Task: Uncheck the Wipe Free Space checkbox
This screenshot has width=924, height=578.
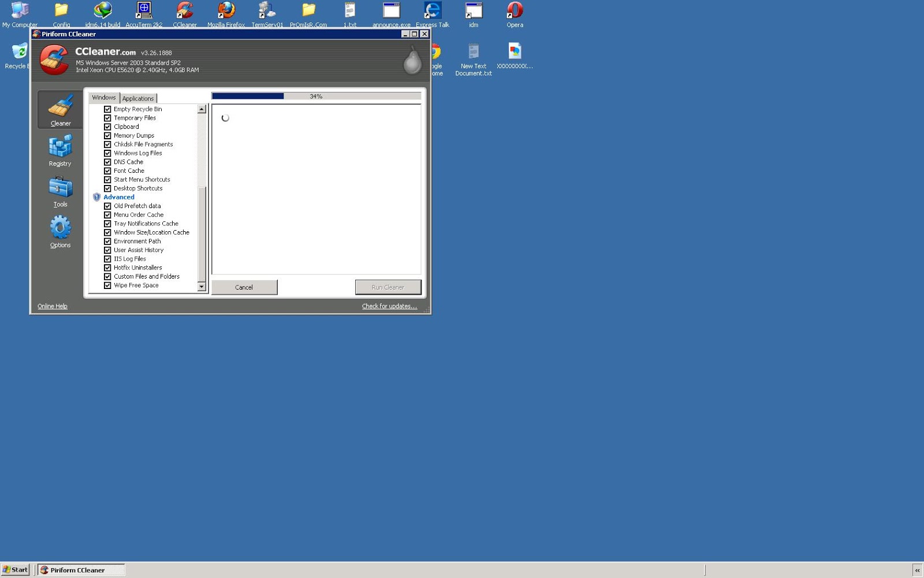Action: click(x=107, y=286)
